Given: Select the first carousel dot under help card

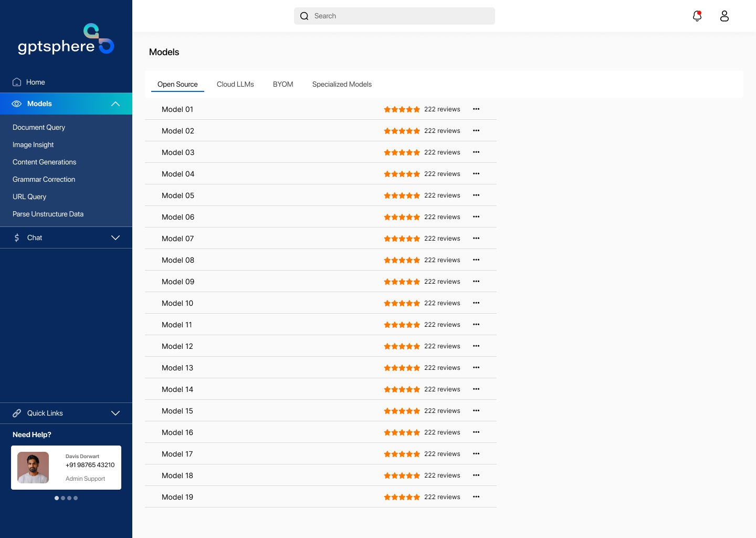Looking at the screenshot, I should pyautogui.click(x=57, y=498).
